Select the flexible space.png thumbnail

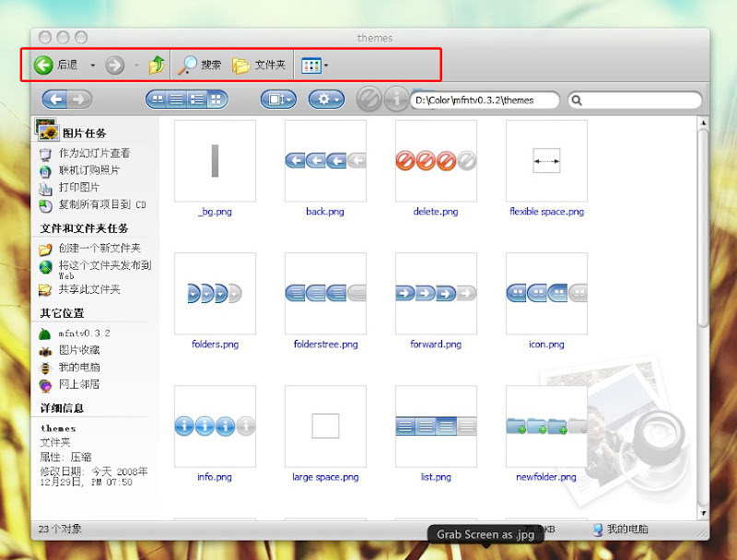tap(546, 161)
